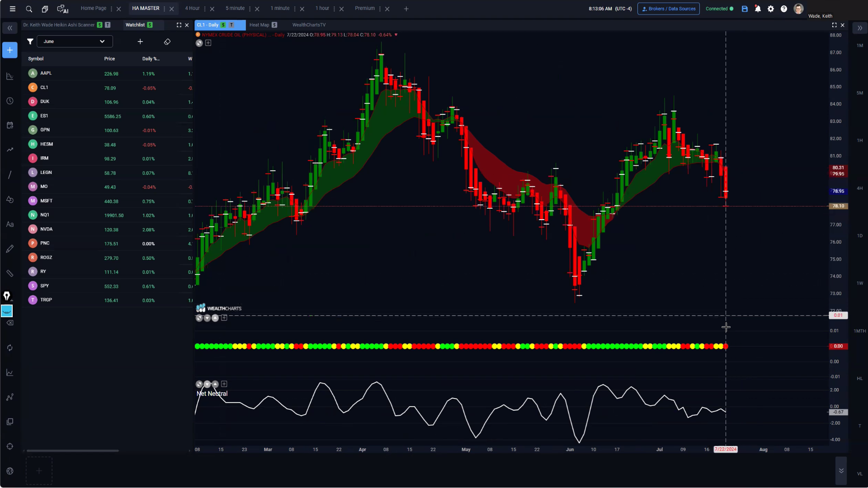
Task: Open the layouts copy icon
Action: 45,9
